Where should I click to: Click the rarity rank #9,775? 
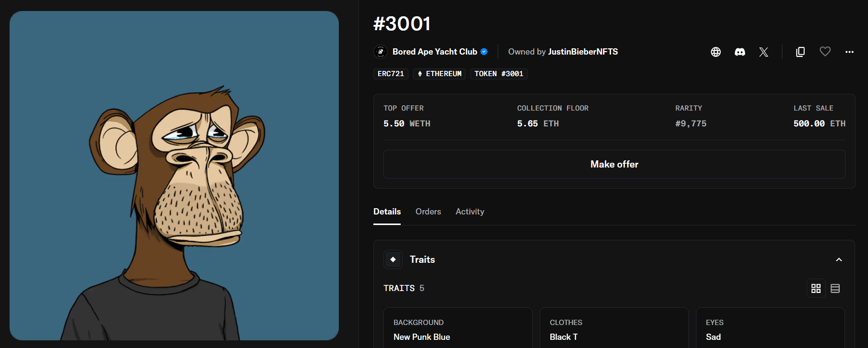pos(691,123)
